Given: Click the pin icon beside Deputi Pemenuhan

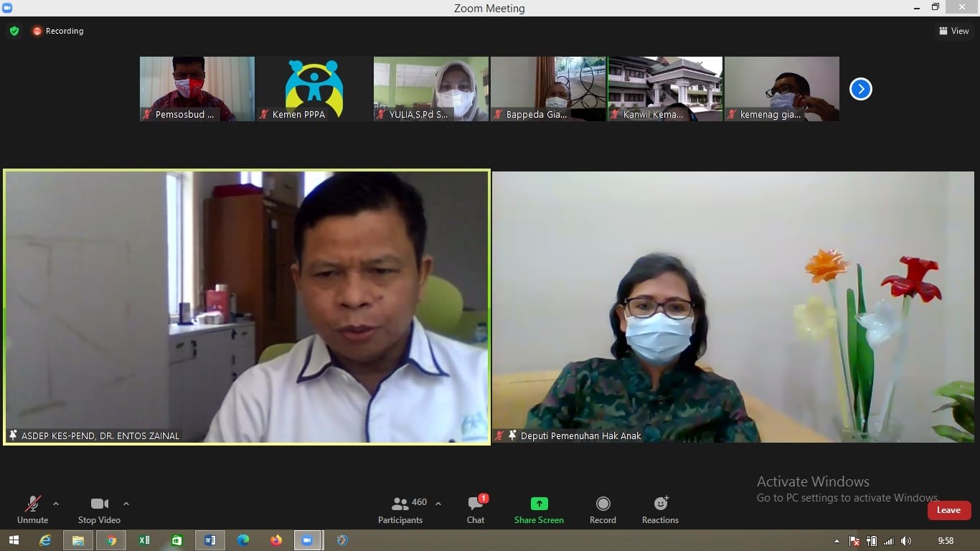Looking at the screenshot, I should point(512,435).
